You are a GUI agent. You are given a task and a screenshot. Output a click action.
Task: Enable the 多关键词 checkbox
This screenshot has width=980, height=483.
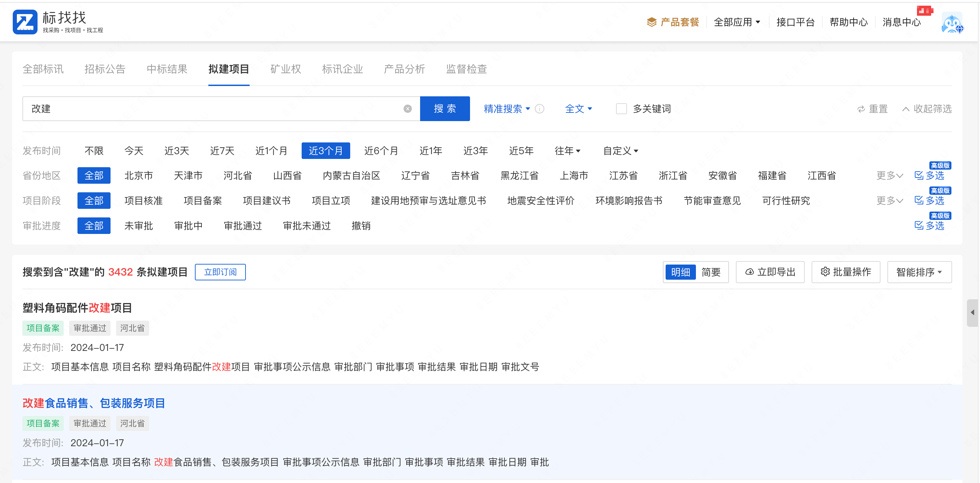point(621,109)
